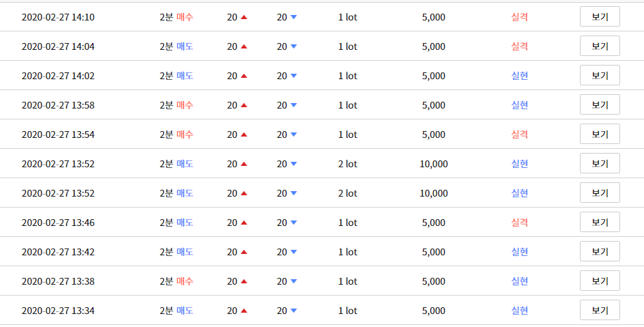Select 매수 label in 13:38 row
The image size is (644, 327).
(185, 281)
